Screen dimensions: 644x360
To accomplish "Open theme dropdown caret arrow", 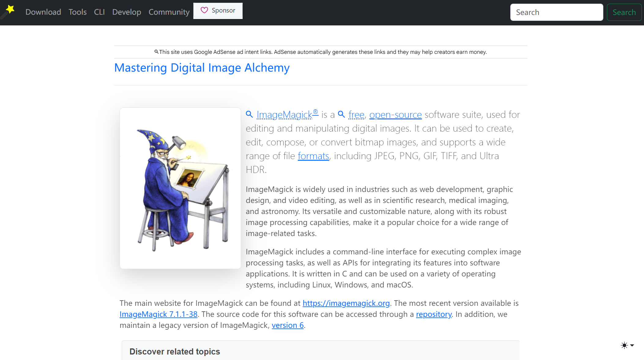I will pos(632,345).
